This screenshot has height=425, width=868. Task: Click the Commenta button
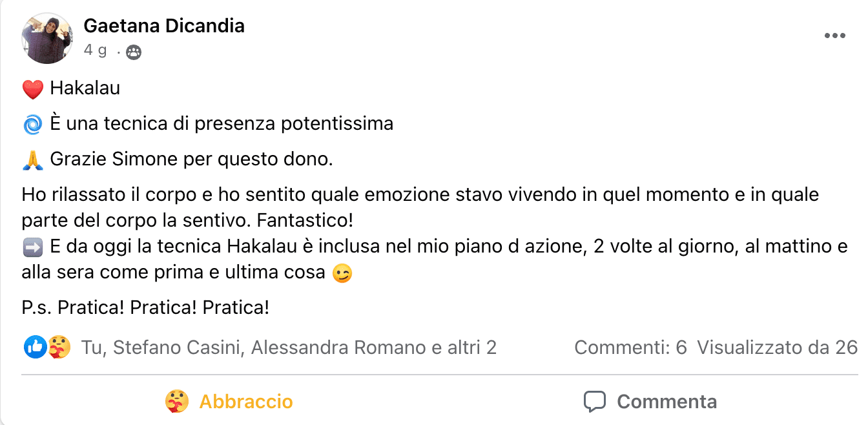click(650, 402)
